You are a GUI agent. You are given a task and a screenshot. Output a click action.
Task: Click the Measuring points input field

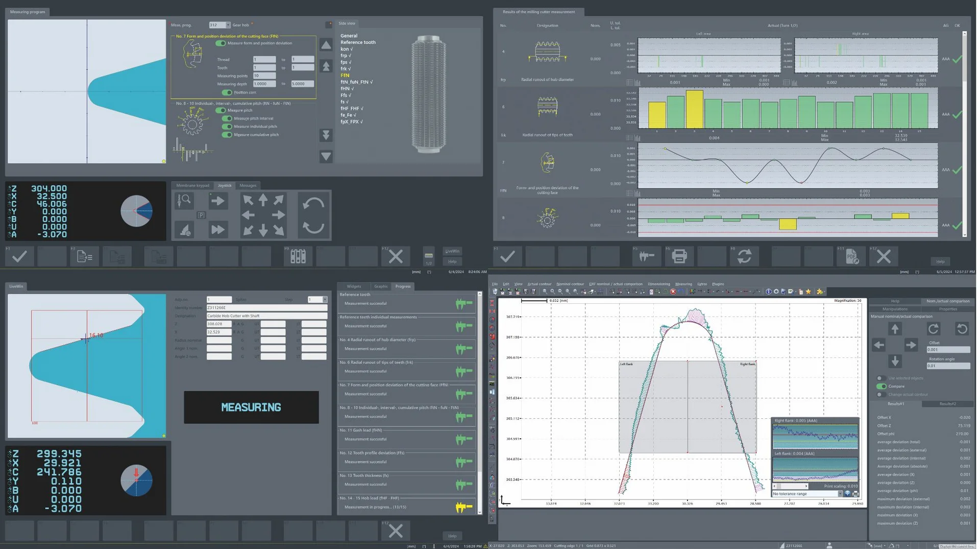click(x=264, y=76)
